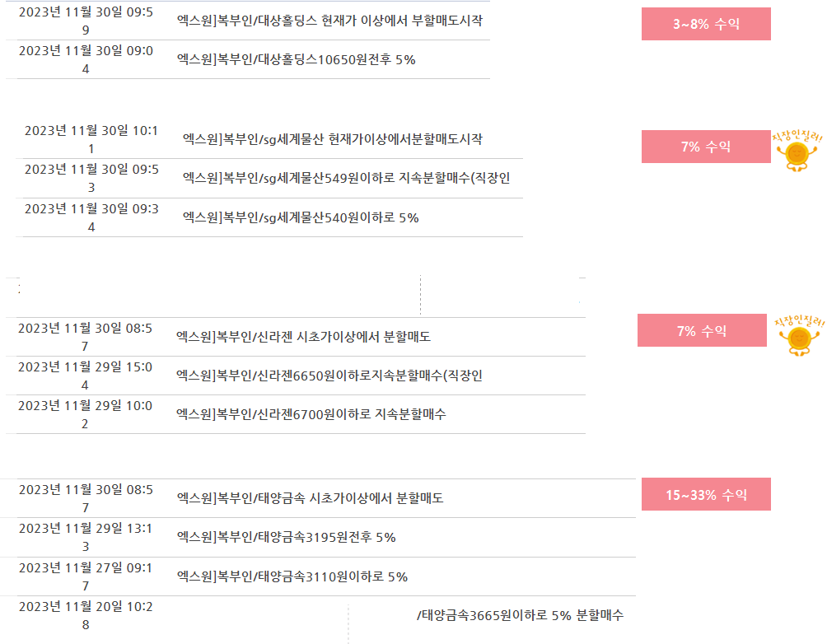Open 신라젠6700원이하로 지속분할매수 message
Viewport: 827px width, 644px height.
click(311, 414)
